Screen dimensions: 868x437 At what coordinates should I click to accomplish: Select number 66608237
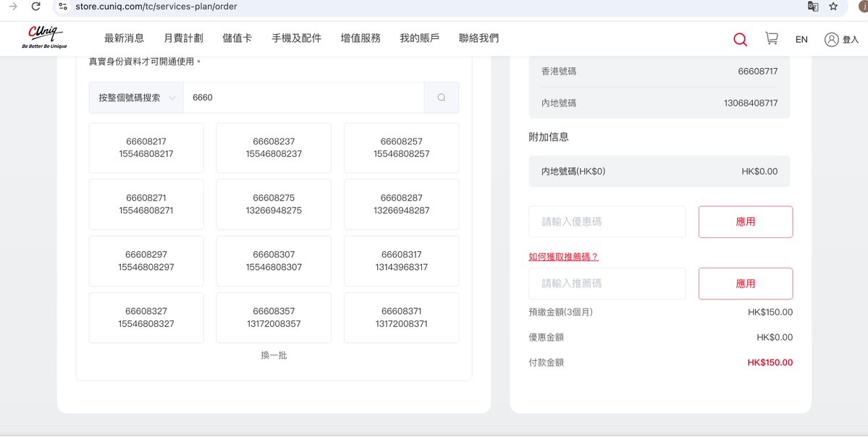[274, 148]
